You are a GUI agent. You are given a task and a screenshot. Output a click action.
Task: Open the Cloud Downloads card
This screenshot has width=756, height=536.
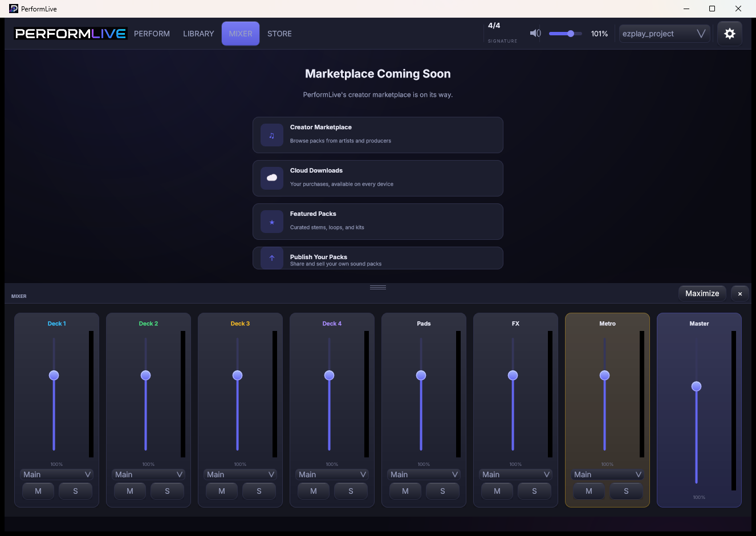tap(378, 178)
